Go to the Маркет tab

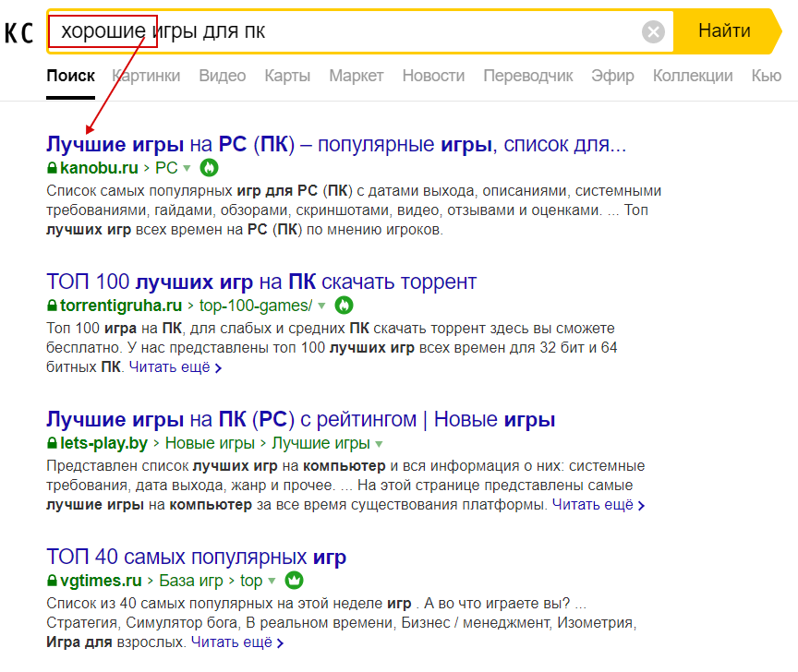(x=357, y=76)
